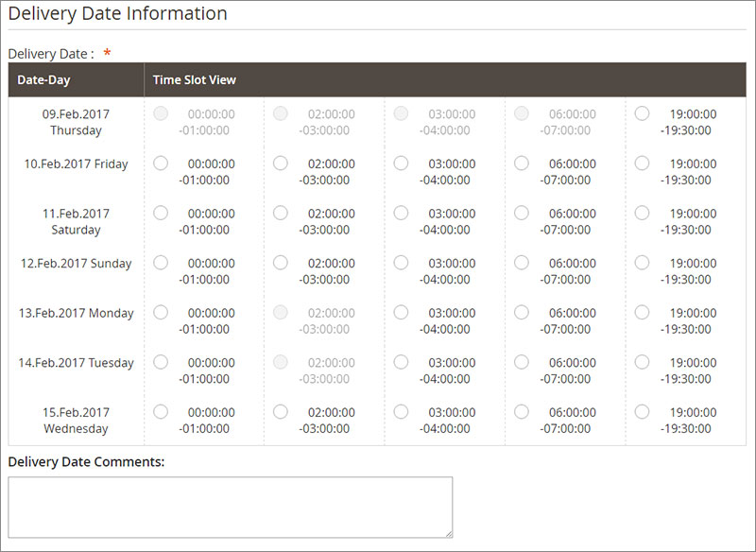Choose 06:00:00-07:00:00 slot for 14.Feb.2017 Tuesday
Screen dimensions: 756x552
522,362
